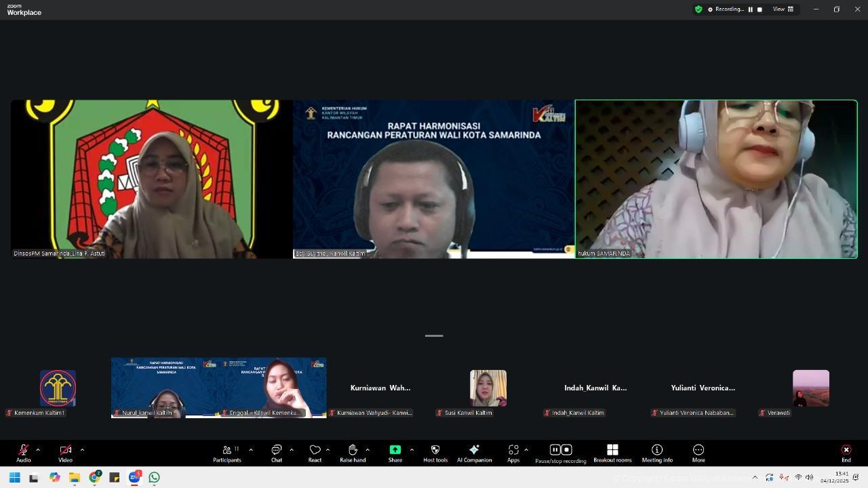868x488 pixels.
Task: Open Breakout rooms
Action: 612,453
